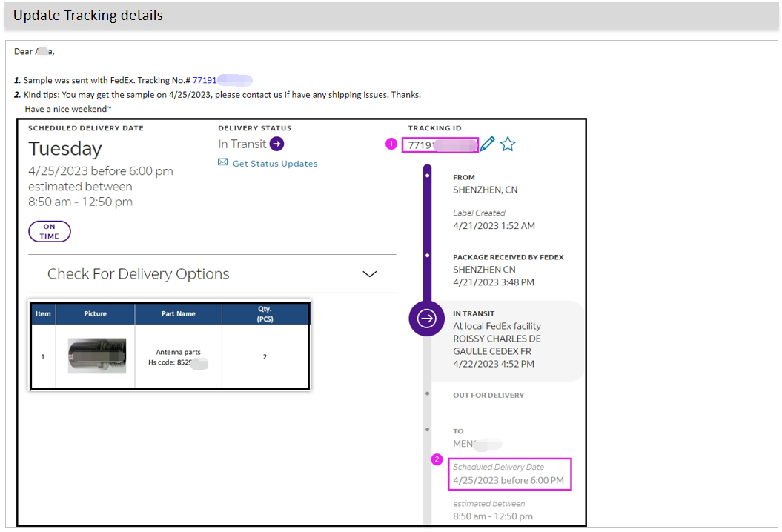Expand Check For Delivery Options chevron
Image resolution: width=782 pixels, height=532 pixels.
coord(369,274)
